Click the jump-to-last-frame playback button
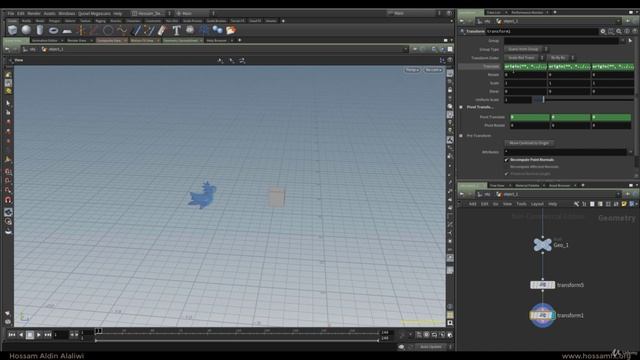The width and height of the screenshot is (640, 360). (x=48, y=335)
